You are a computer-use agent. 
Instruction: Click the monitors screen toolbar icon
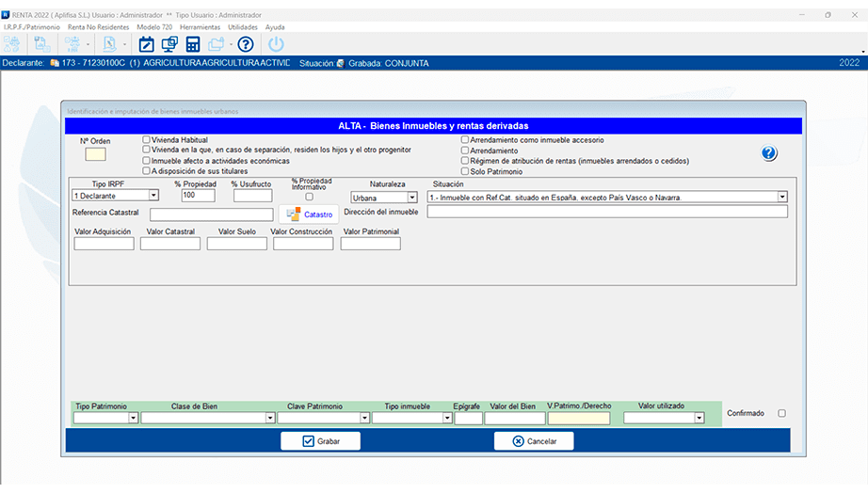coord(169,44)
